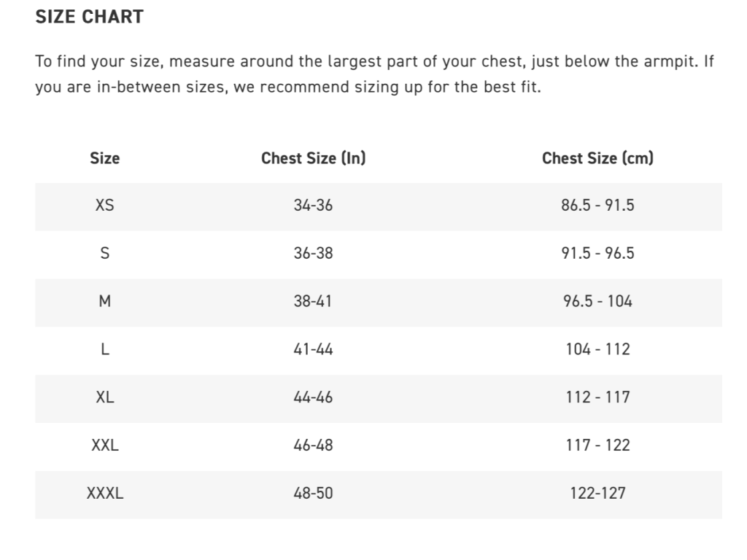Viewport: 747px width, 560px height.
Task: Select the Chest Size (cm) column header
Action: coord(597,158)
